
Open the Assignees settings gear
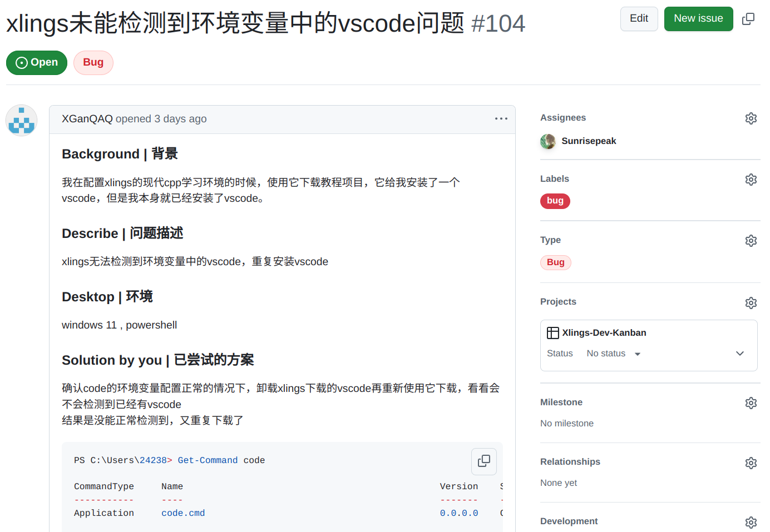coord(751,118)
